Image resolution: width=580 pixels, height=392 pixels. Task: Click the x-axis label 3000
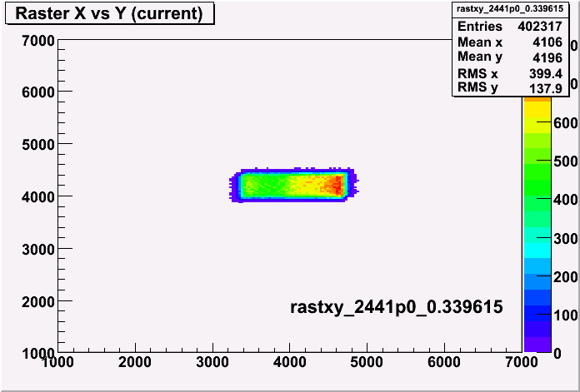tap(212, 362)
